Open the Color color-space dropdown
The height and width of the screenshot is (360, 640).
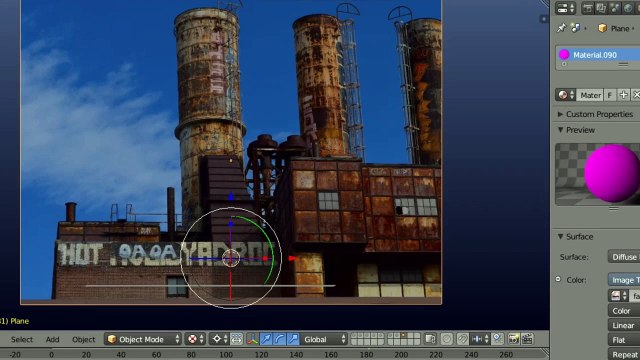624,311
